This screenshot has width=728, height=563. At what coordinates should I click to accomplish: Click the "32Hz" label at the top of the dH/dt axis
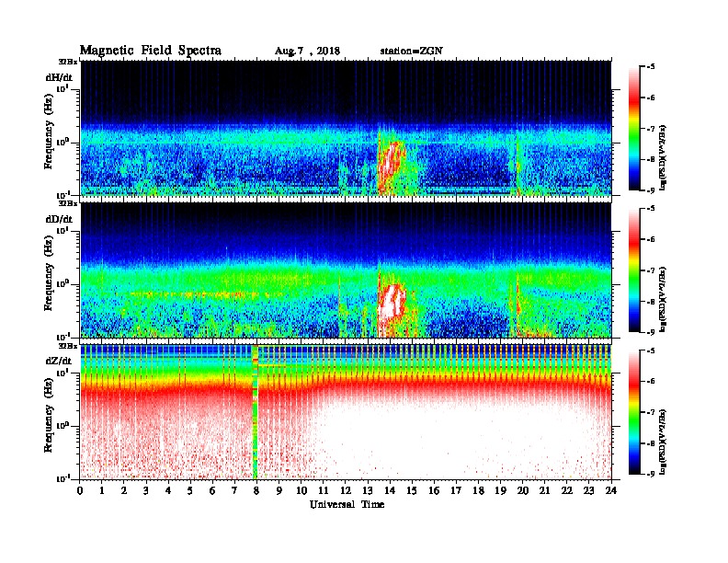coord(67,62)
